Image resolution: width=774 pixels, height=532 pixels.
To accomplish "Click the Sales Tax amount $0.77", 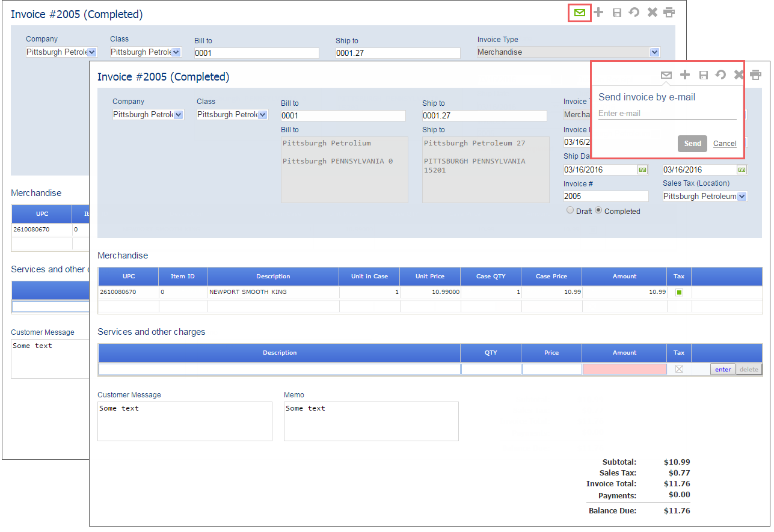I will (x=679, y=473).
